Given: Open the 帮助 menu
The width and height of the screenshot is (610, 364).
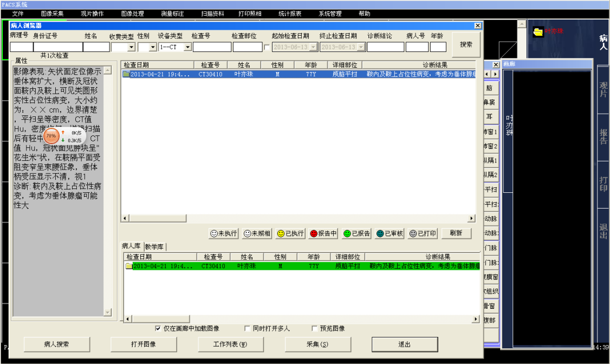Looking at the screenshot, I should click(x=364, y=14).
